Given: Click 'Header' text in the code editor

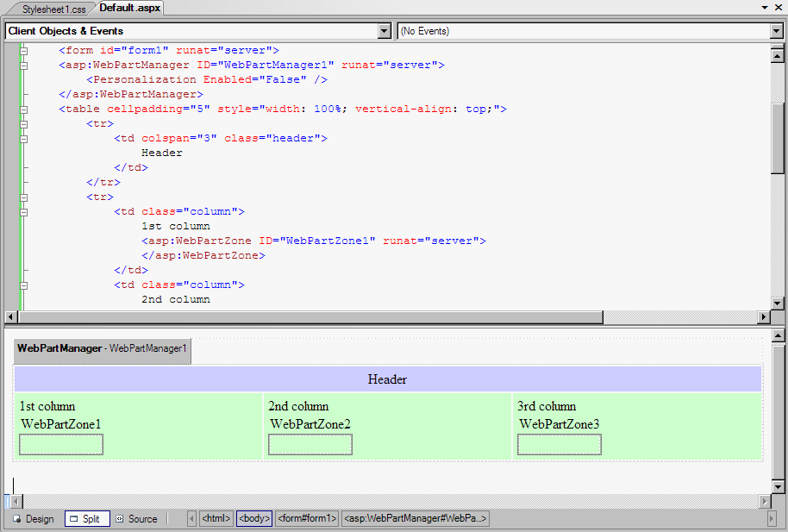Looking at the screenshot, I should [162, 153].
